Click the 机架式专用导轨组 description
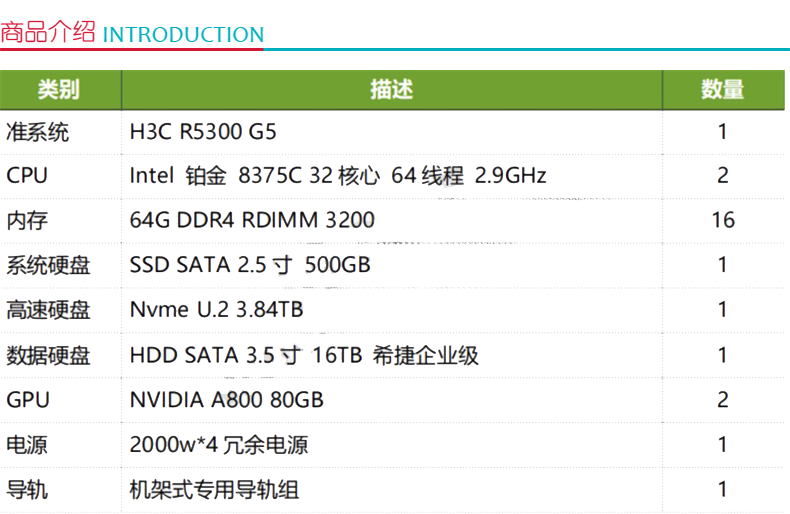The image size is (790, 514). click(214, 490)
